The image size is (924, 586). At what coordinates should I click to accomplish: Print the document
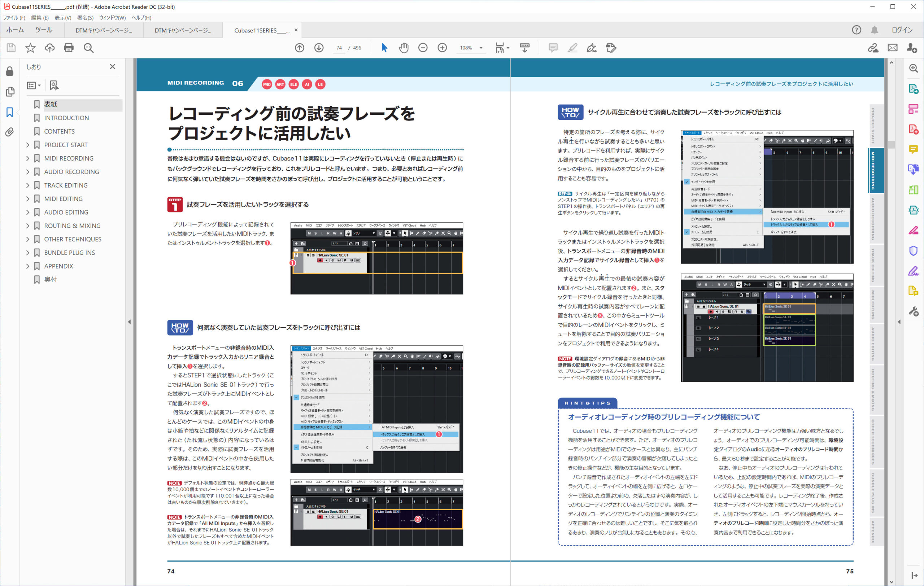69,48
